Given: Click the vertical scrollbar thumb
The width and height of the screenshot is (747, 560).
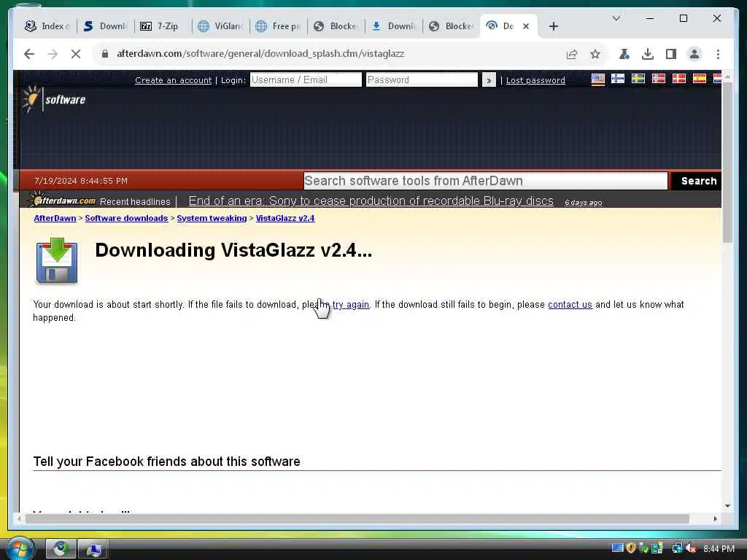Looking at the screenshot, I should click(727, 162).
